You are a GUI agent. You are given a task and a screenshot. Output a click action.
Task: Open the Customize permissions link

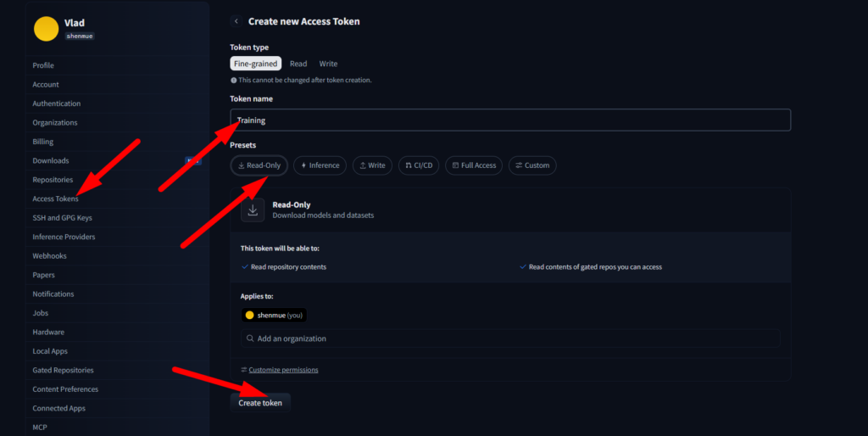coord(283,370)
